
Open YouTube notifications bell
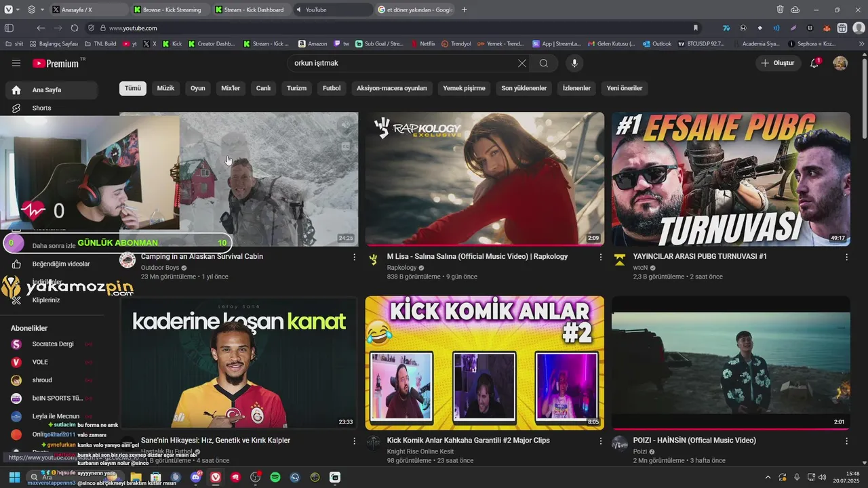[814, 63]
